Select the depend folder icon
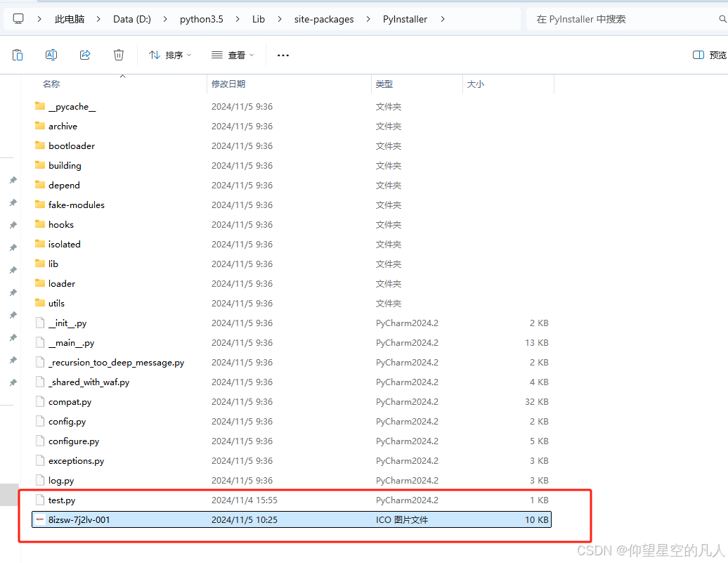728x563 pixels. pyautogui.click(x=40, y=185)
